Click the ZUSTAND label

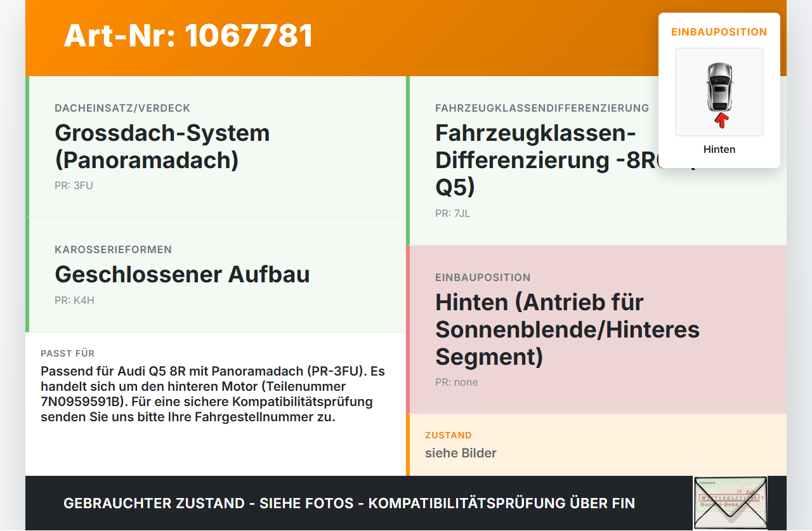449,435
